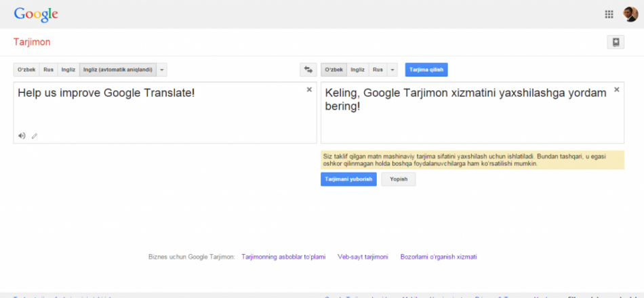This screenshot has height=298, width=644.
Task: Open the Veb-sayt tarjimoni link
Action: pyautogui.click(x=363, y=257)
